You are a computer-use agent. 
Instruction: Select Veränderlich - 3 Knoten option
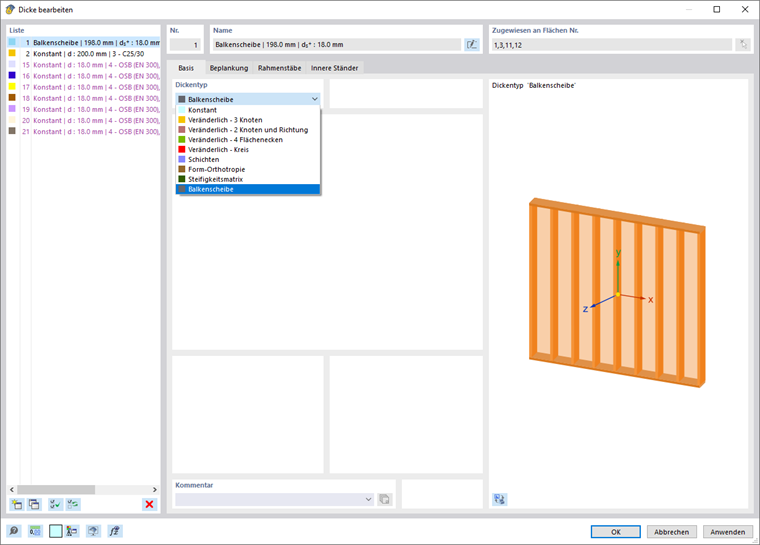pyautogui.click(x=248, y=120)
